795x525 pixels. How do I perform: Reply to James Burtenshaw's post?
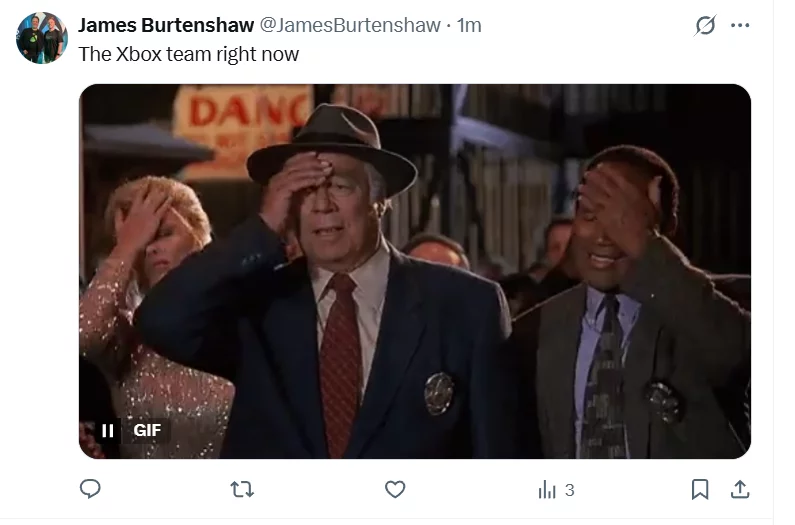(90, 489)
